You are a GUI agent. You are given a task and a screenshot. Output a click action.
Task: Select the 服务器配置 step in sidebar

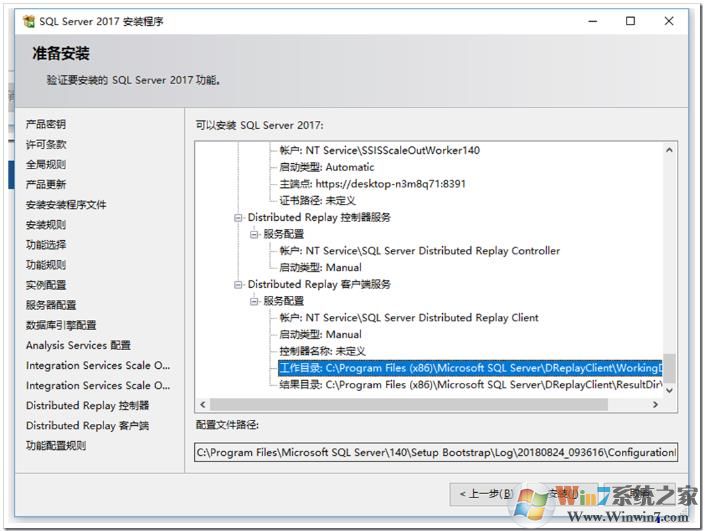(x=51, y=305)
